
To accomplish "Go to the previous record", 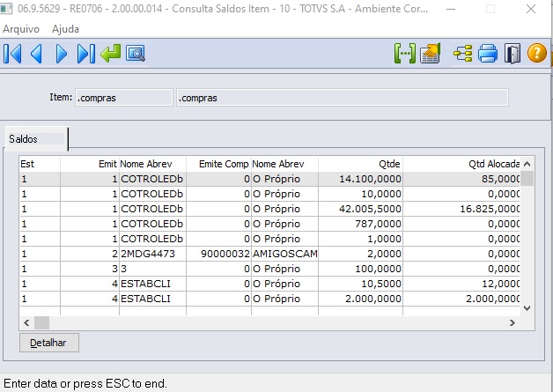I will [x=37, y=54].
